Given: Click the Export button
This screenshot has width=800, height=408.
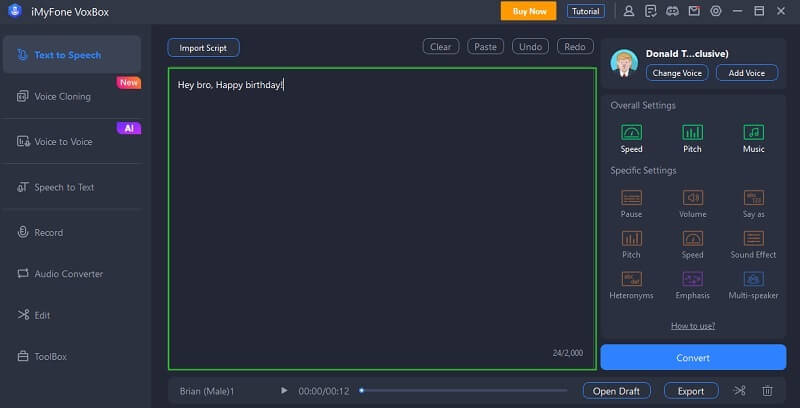Looking at the screenshot, I should point(691,391).
